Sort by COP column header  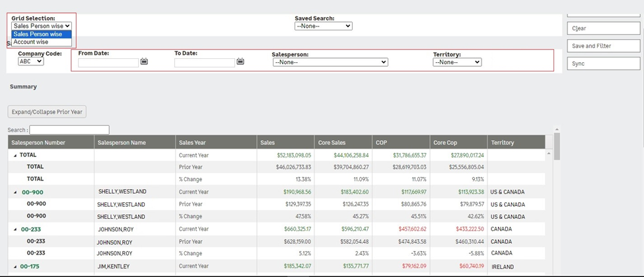point(402,142)
